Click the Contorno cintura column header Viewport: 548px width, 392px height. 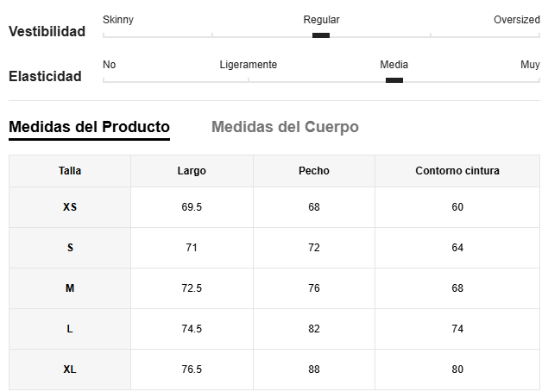click(x=457, y=171)
